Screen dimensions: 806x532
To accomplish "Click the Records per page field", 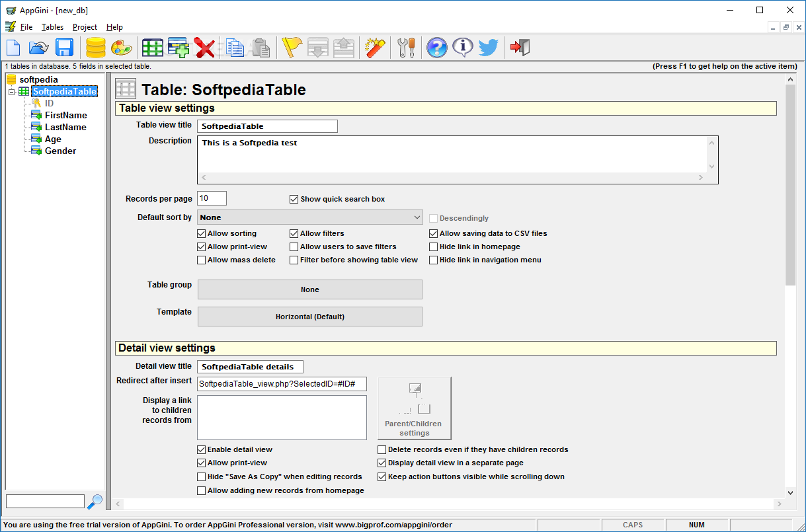I will coord(212,198).
